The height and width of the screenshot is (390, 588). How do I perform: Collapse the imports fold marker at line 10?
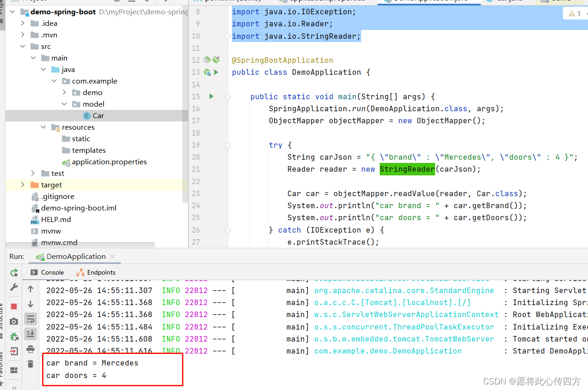[x=227, y=36]
